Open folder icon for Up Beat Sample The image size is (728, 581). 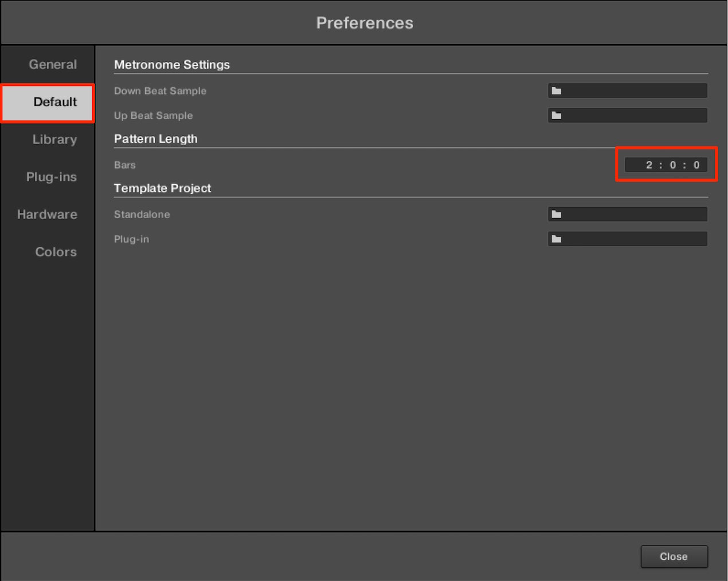pyautogui.click(x=556, y=115)
